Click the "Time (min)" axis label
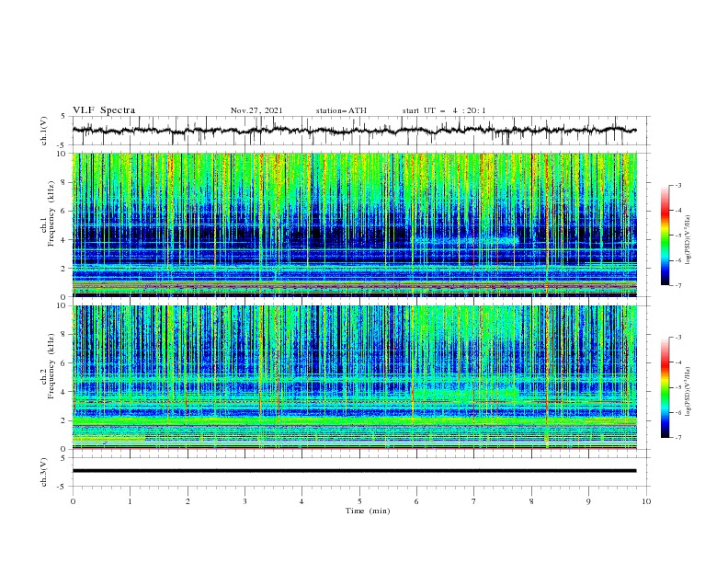Image resolution: width=728 pixels, height=563 pixels. coord(368,511)
